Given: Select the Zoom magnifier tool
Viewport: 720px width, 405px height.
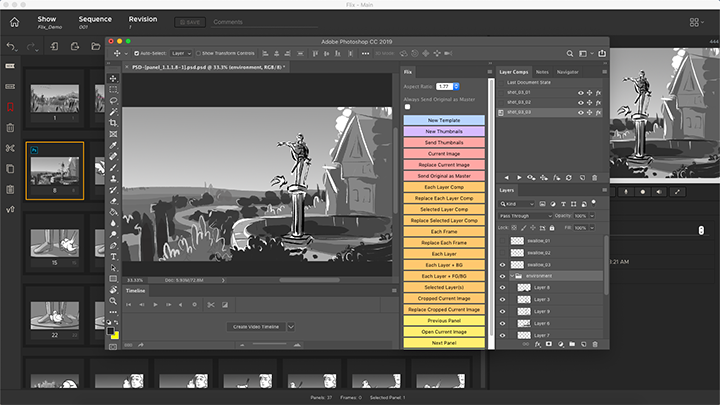Looking at the screenshot, I should click(113, 300).
